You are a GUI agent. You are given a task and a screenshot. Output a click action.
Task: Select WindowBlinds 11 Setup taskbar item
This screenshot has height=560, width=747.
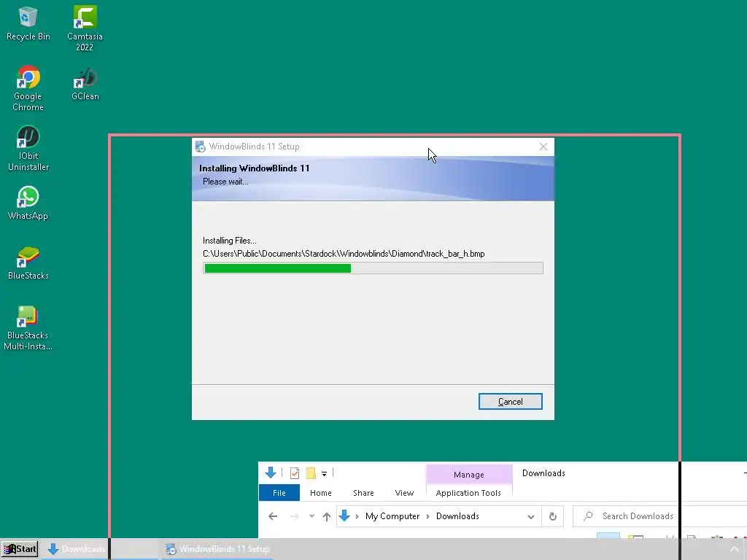(x=217, y=549)
